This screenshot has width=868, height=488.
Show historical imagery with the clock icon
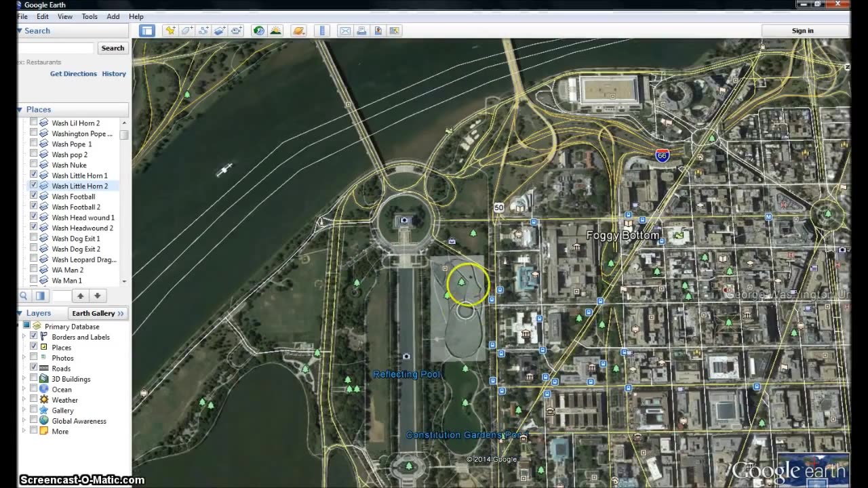pos(258,30)
